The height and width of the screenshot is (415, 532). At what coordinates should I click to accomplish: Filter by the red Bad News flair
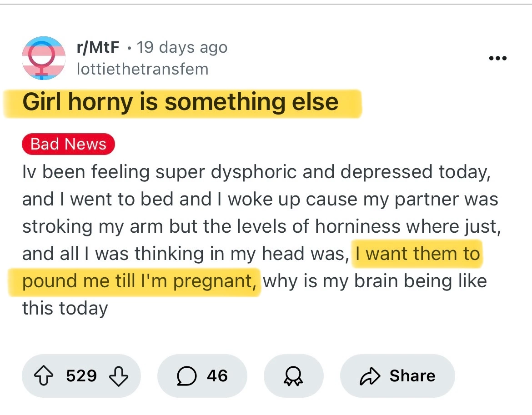tap(68, 144)
